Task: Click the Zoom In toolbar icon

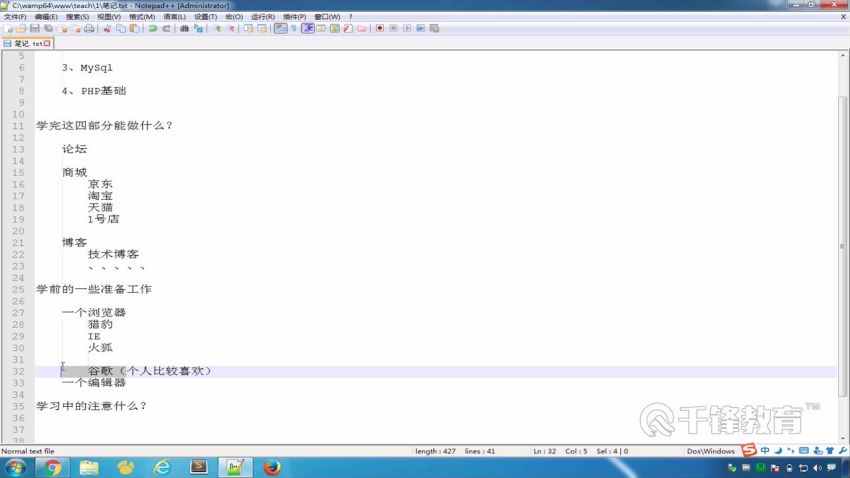Action: coord(218,28)
